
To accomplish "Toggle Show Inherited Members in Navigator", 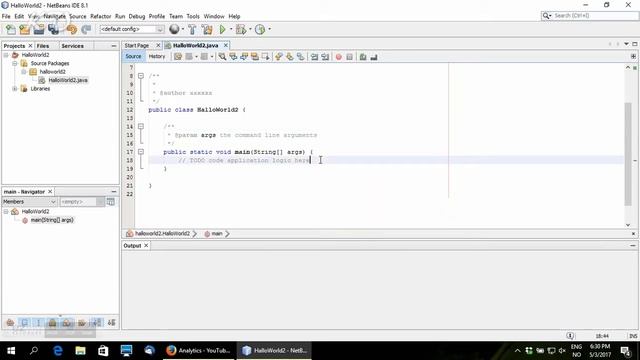I will [10, 323].
